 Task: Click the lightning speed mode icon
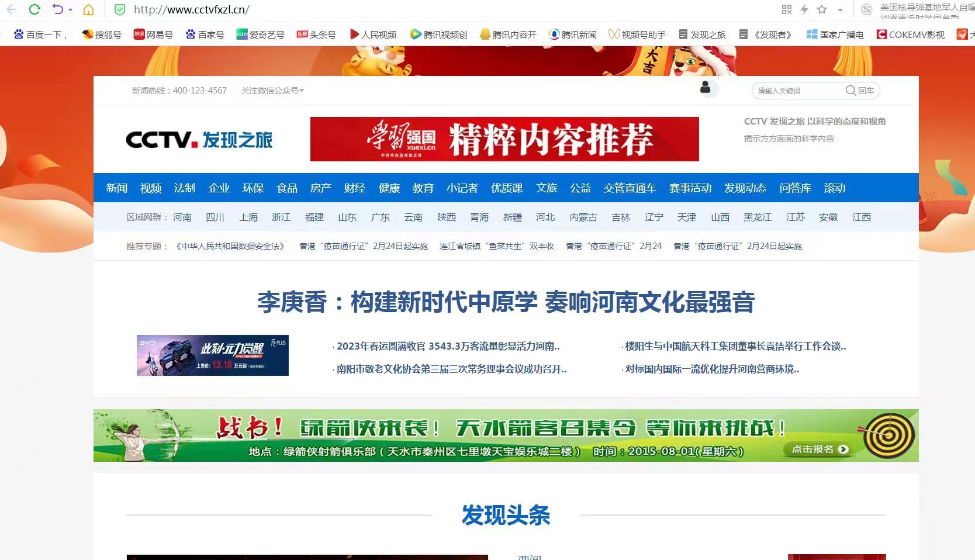pyautogui.click(x=804, y=9)
